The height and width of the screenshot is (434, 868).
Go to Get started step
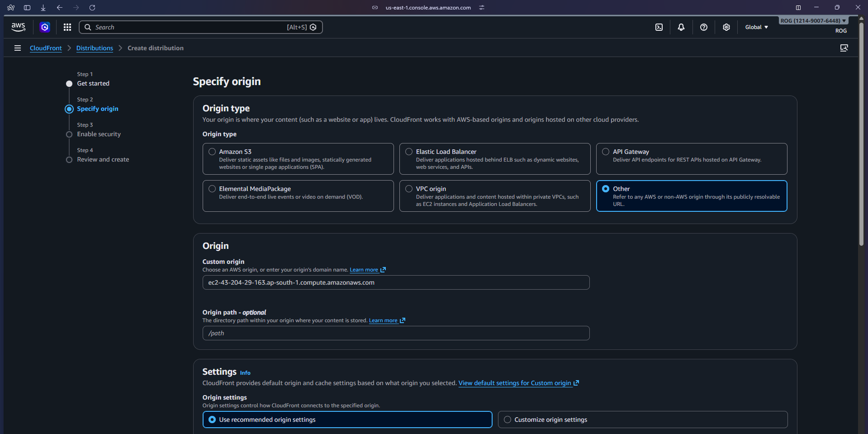coord(93,83)
